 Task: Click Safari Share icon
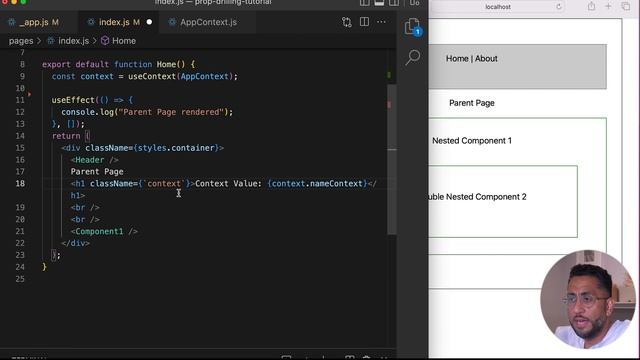pyautogui.click(x=591, y=6)
